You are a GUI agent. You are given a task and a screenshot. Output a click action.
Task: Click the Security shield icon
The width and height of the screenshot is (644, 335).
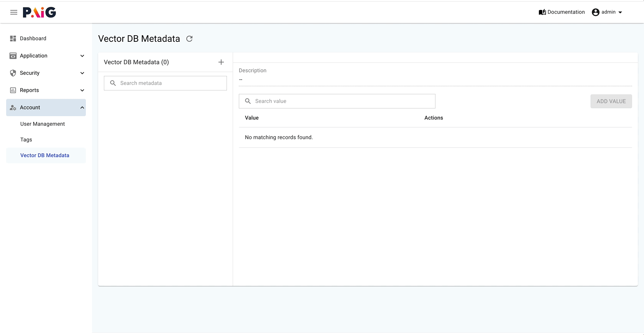[13, 73]
